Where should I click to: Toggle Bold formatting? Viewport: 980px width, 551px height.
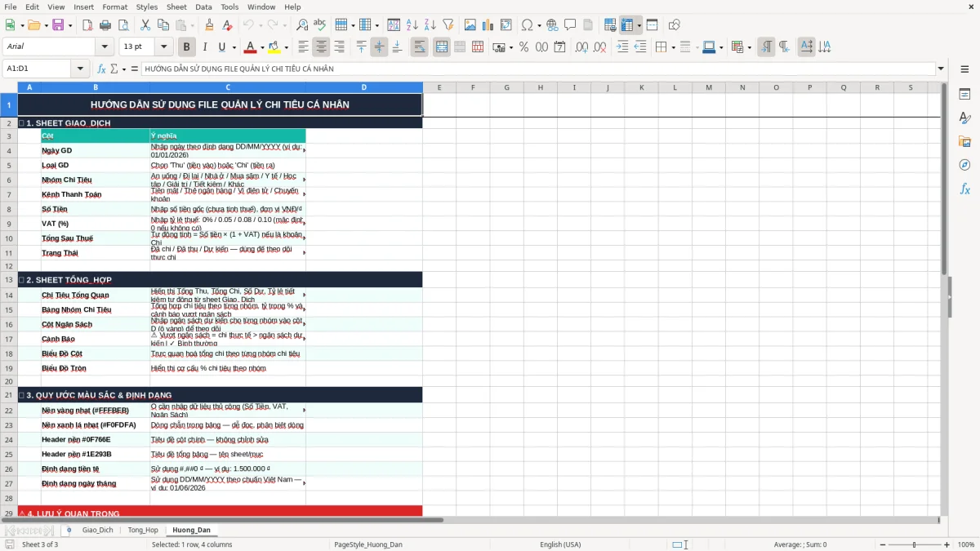tap(187, 47)
